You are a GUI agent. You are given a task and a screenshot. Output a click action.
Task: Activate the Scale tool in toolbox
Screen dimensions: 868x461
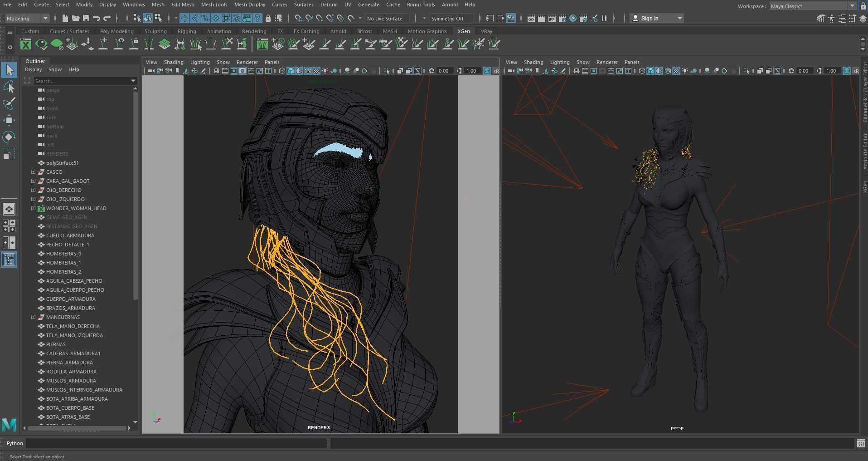(x=9, y=154)
